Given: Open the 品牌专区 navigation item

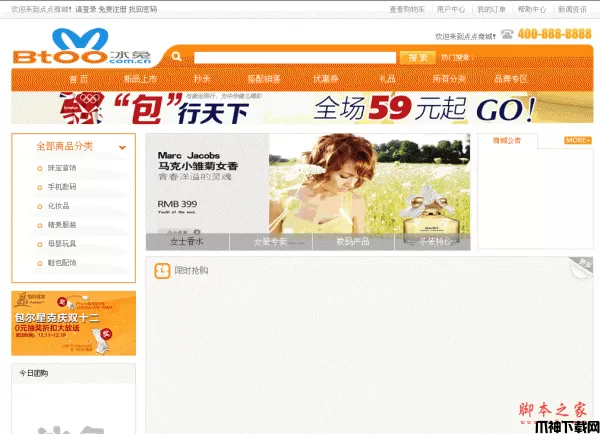Looking at the screenshot, I should point(511,79).
